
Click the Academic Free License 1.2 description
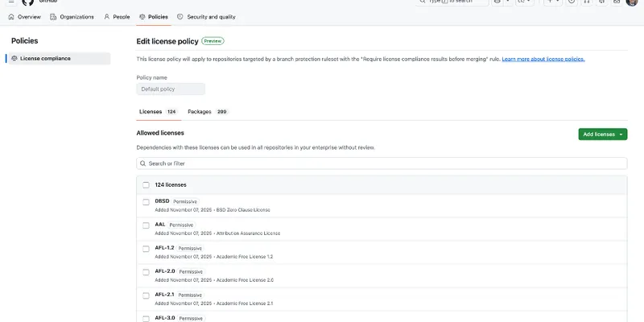pyautogui.click(x=245, y=257)
